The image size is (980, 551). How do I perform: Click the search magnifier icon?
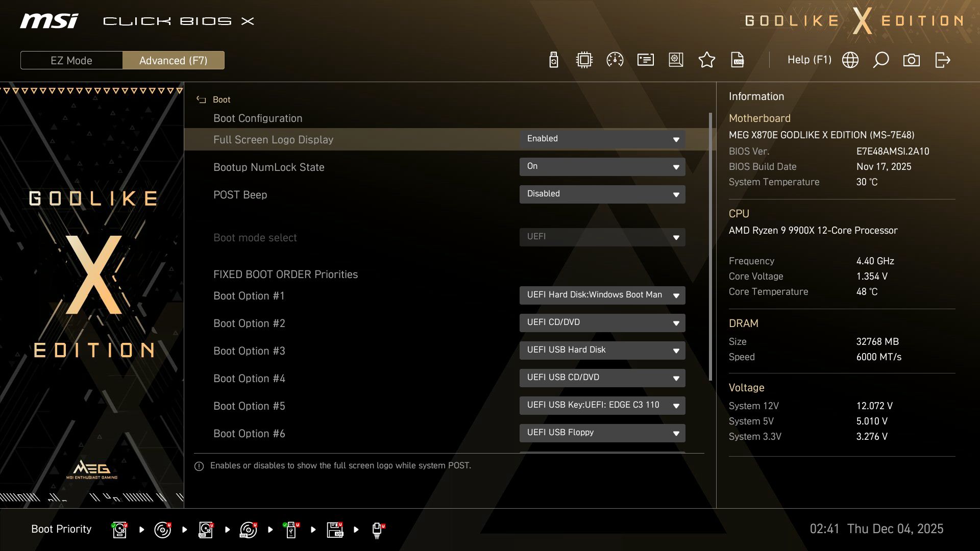[881, 60]
